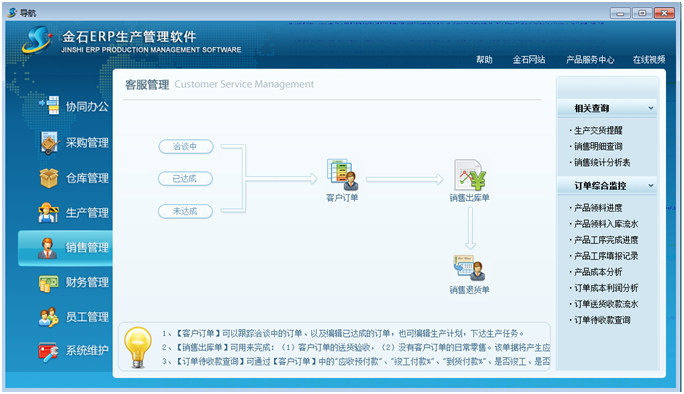This screenshot has height=394, width=684.
Task: Click the 洽谈中 status button
Action: [185, 147]
